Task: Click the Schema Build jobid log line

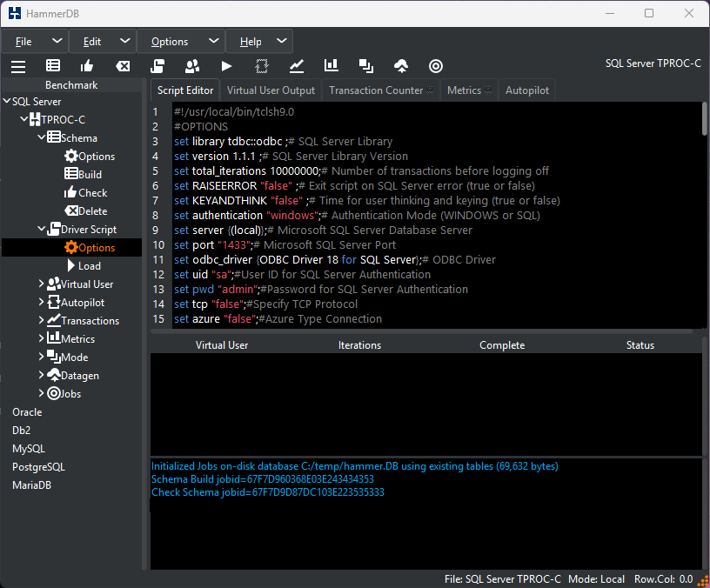Action: point(263,479)
